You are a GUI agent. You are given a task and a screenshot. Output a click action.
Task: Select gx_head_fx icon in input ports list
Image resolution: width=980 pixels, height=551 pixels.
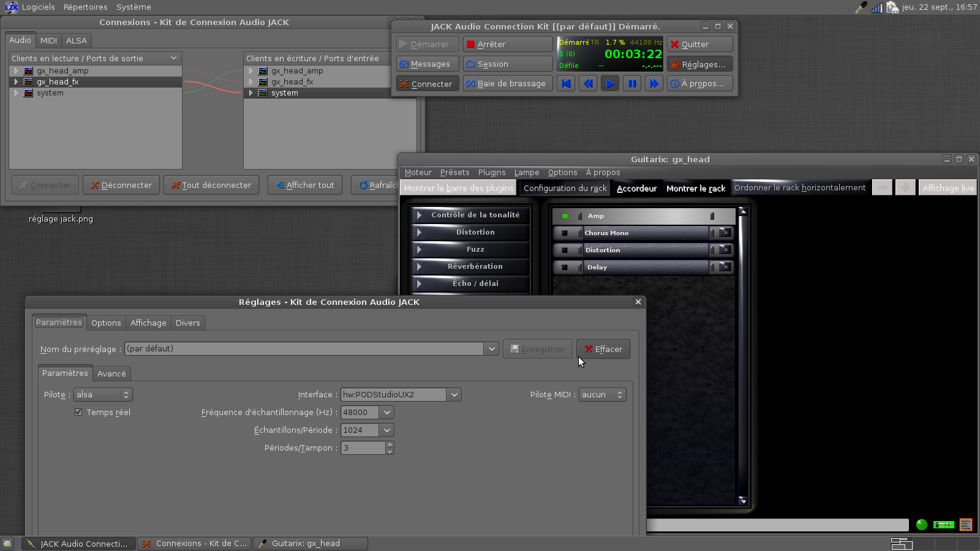pos(263,82)
